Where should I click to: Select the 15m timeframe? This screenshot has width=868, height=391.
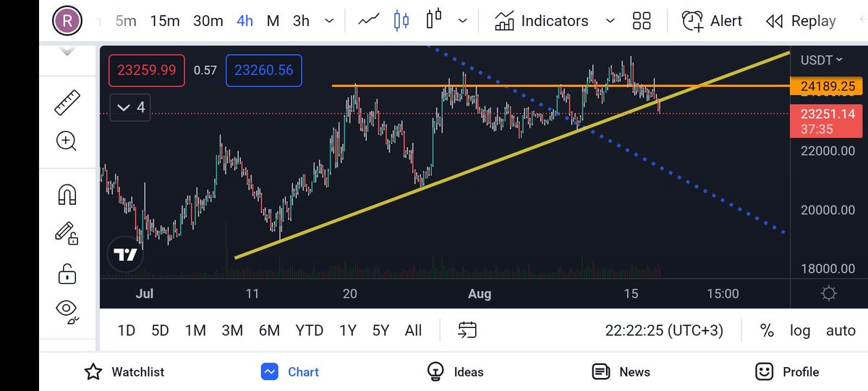point(165,21)
